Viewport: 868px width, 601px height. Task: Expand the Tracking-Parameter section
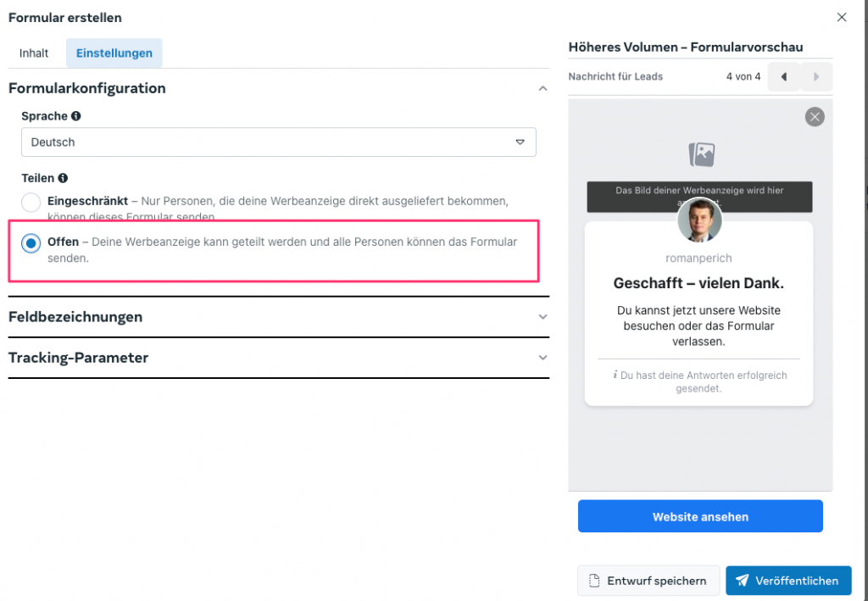coord(542,358)
